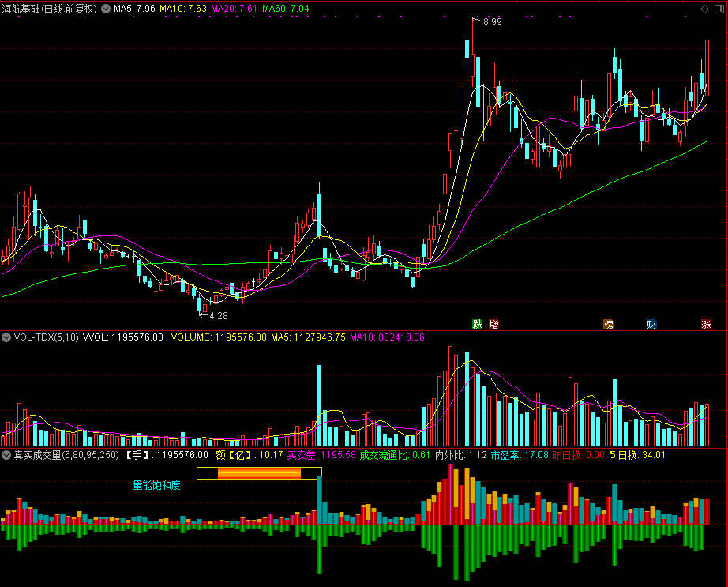Click the 昨日换: 0.00 value
This screenshot has height=587, width=728.
[x=579, y=455]
